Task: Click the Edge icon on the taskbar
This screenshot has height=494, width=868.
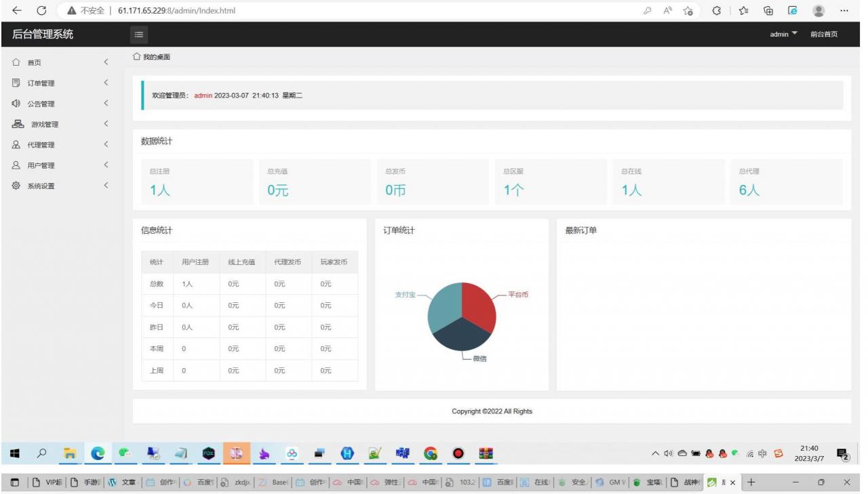Action: point(98,454)
